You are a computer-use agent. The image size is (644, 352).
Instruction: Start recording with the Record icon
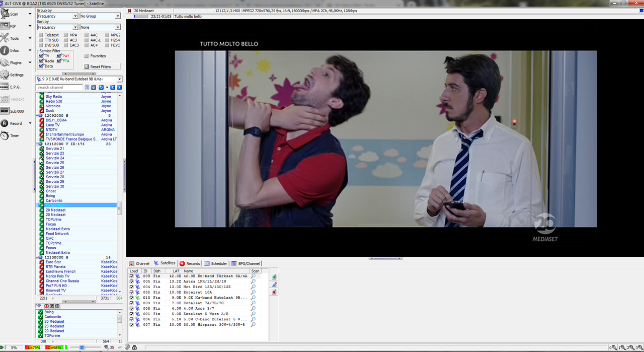5,123
